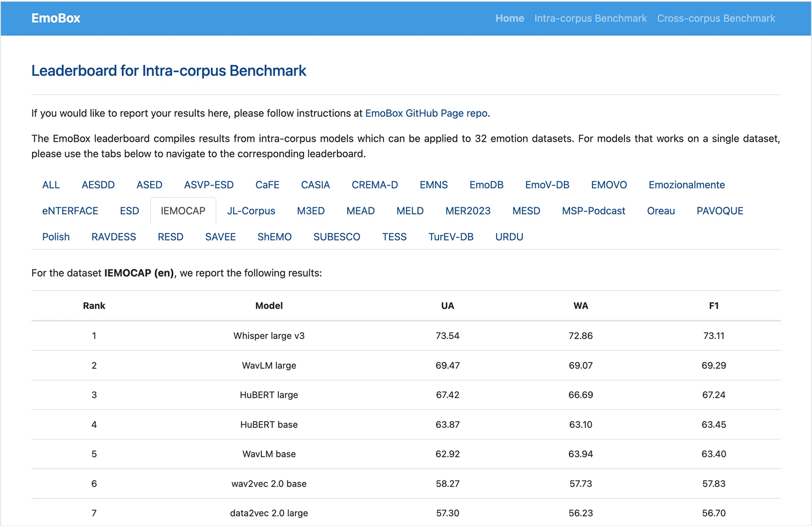This screenshot has height=526, width=812.
Task: Switch to the CASIA tab
Action: coord(315,185)
